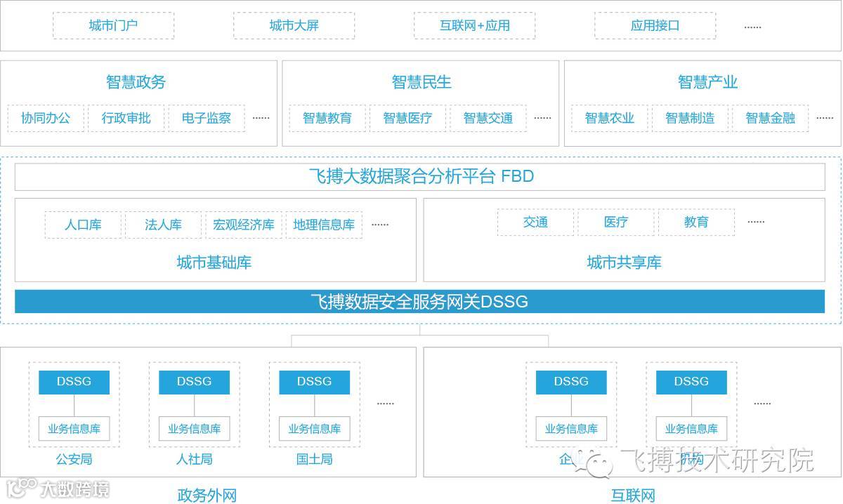The image size is (843, 504).
Task: Click the 公安局 label
Action: [x=74, y=460]
